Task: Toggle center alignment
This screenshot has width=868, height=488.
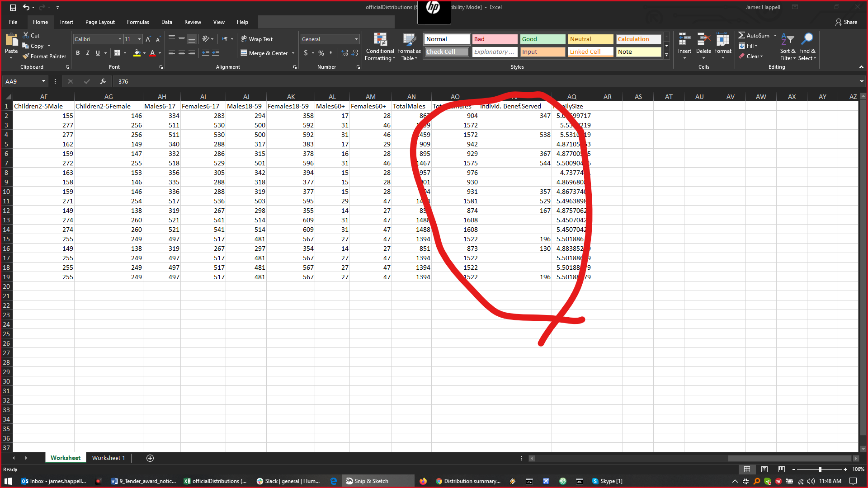Action: pos(182,53)
